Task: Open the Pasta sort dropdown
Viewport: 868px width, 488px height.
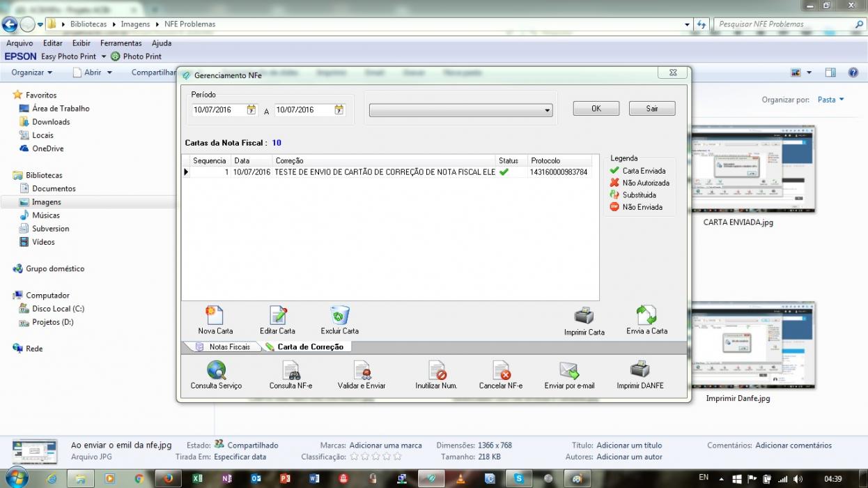Action: pos(830,100)
